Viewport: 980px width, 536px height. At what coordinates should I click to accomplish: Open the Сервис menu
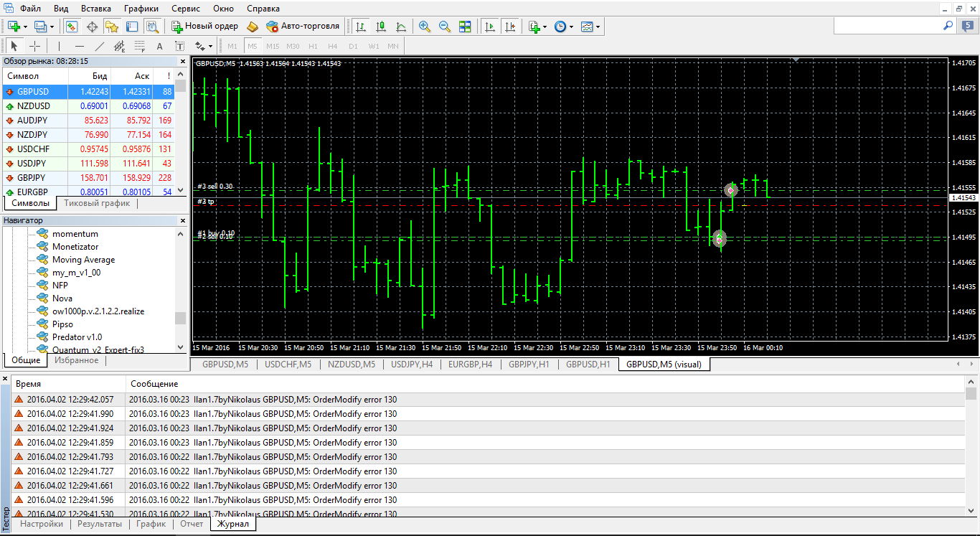click(187, 9)
